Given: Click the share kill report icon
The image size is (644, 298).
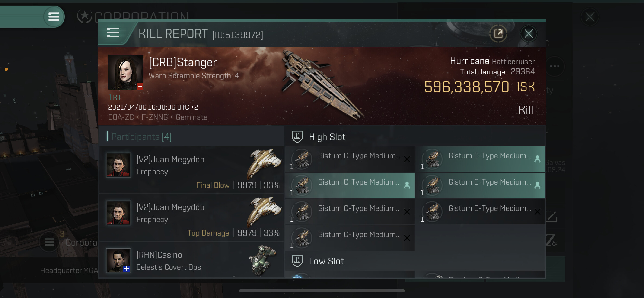Looking at the screenshot, I should pyautogui.click(x=498, y=33).
